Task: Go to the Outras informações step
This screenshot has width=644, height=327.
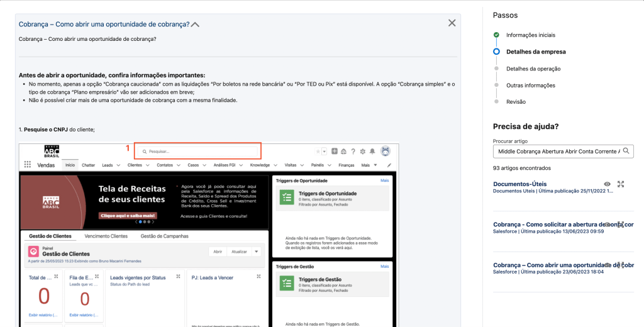Action: [x=531, y=86]
